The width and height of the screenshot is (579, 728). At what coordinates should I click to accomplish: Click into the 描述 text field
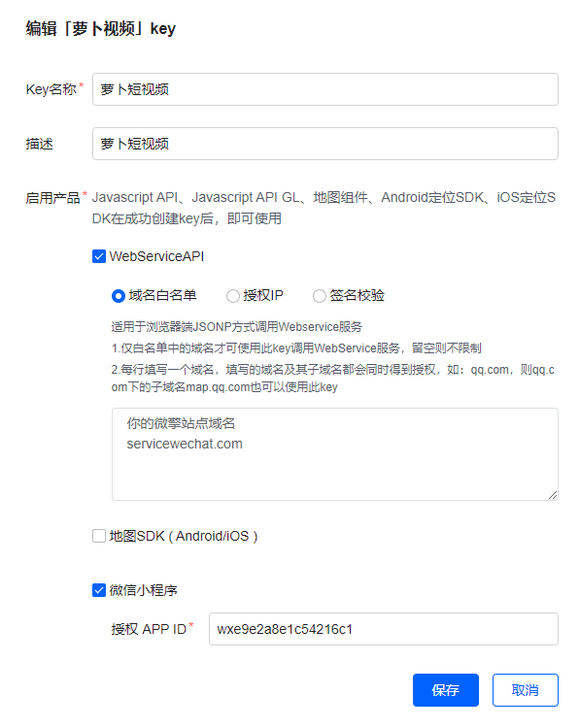[x=325, y=144]
